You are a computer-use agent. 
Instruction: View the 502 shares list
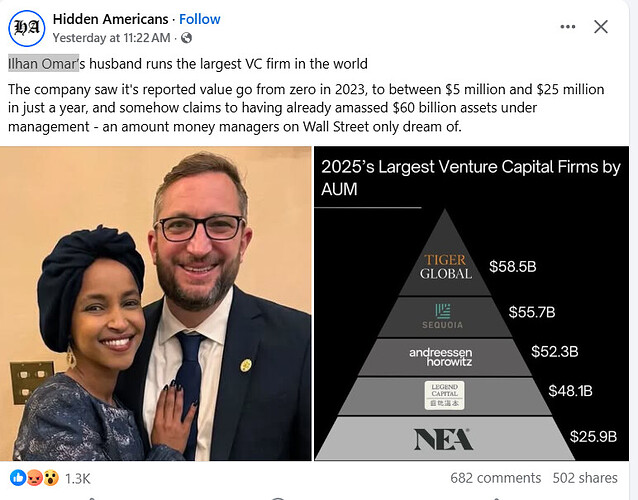coord(585,478)
